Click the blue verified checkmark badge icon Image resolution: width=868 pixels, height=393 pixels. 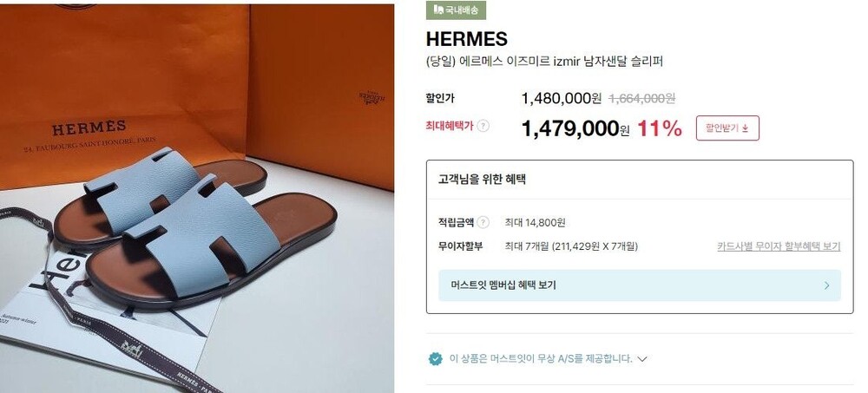pyautogui.click(x=436, y=358)
